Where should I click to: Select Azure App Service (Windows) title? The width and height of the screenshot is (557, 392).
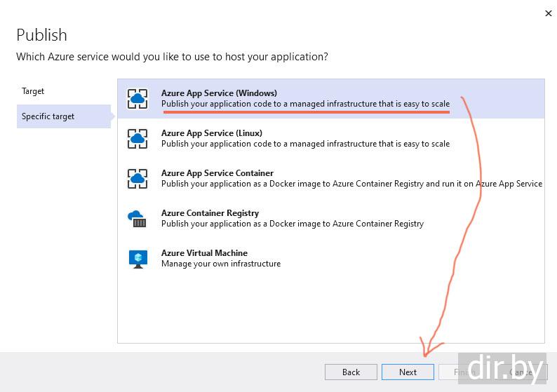(219, 93)
